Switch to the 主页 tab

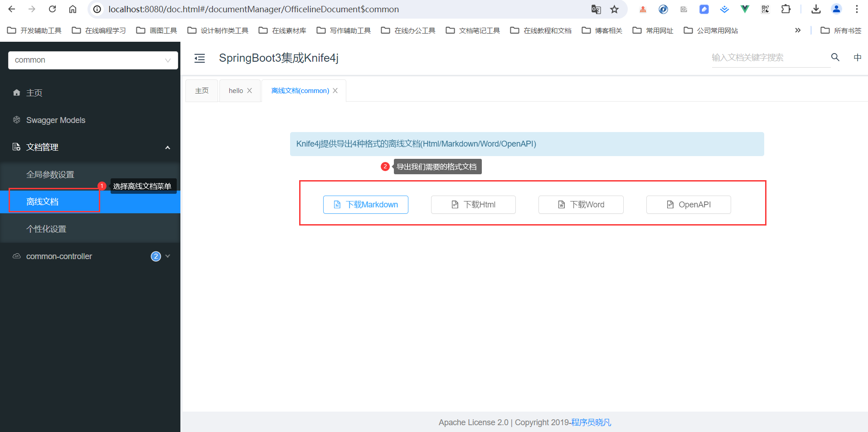click(202, 91)
